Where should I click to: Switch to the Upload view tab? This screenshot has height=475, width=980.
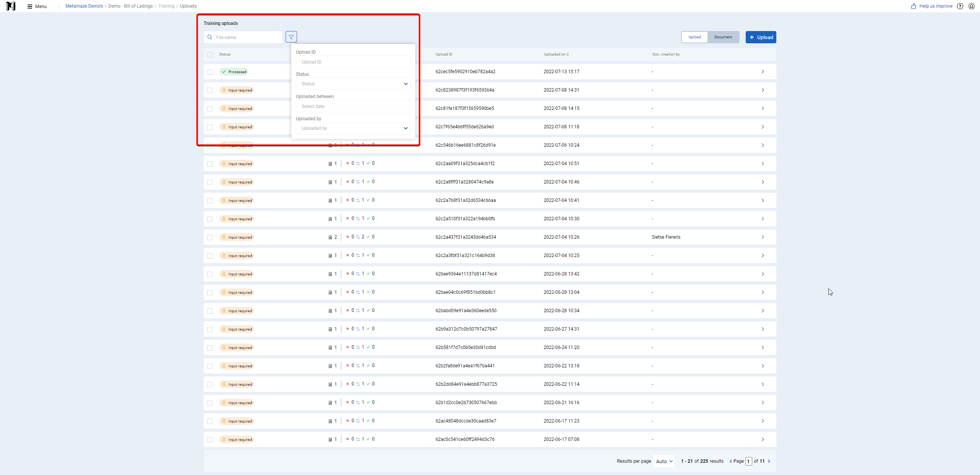tap(694, 37)
